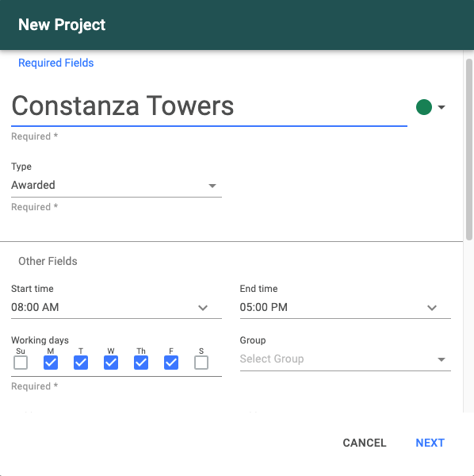The image size is (474, 476).
Task: Click the Required Fields heading link
Action: click(x=55, y=63)
